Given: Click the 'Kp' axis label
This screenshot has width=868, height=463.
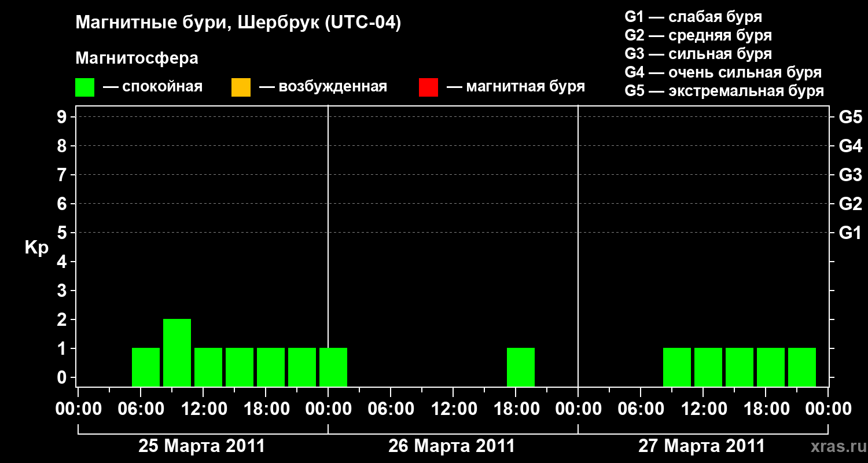Looking at the screenshot, I should point(36,248).
